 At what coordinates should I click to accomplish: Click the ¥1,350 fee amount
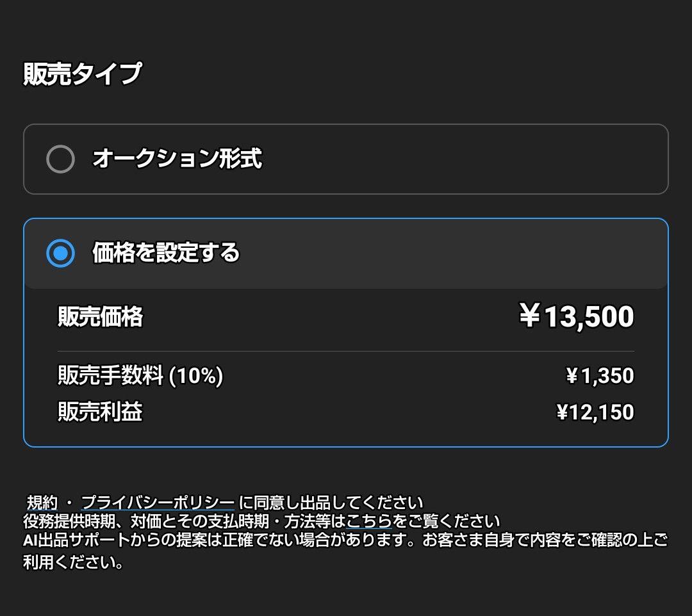tap(600, 376)
